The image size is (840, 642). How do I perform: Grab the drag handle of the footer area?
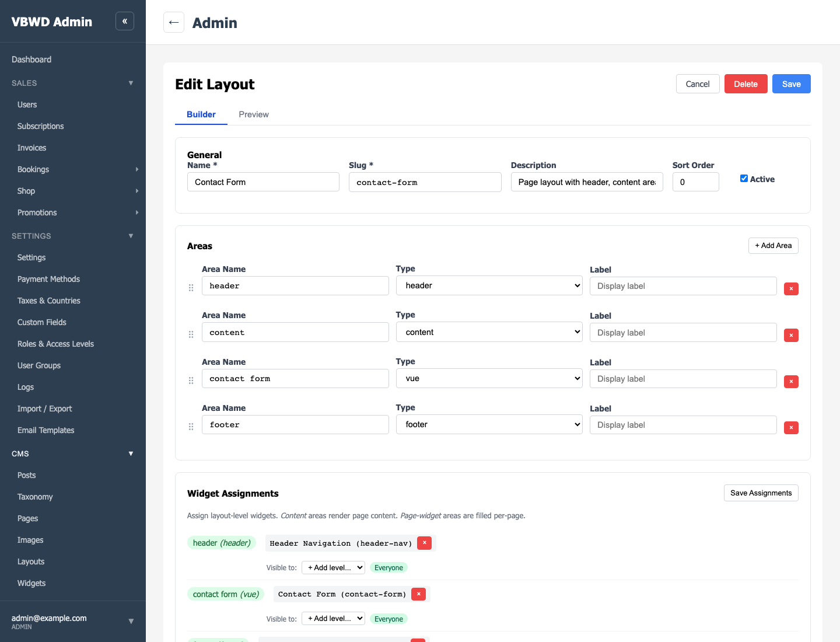click(x=191, y=427)
